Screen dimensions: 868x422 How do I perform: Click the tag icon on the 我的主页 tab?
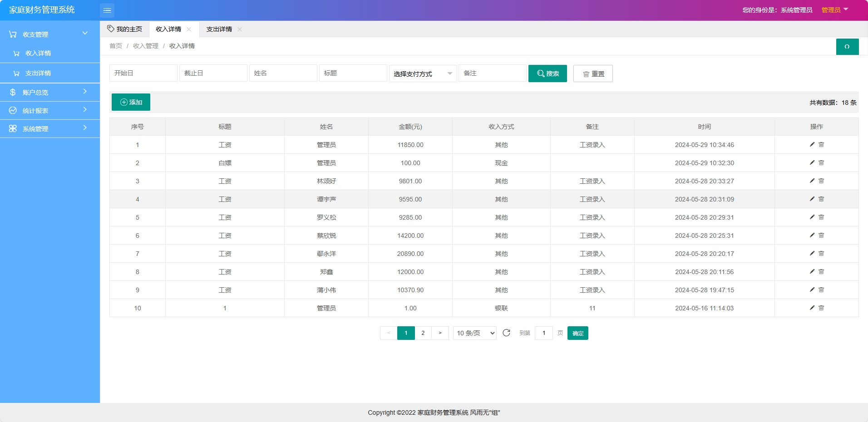point(110,29)
